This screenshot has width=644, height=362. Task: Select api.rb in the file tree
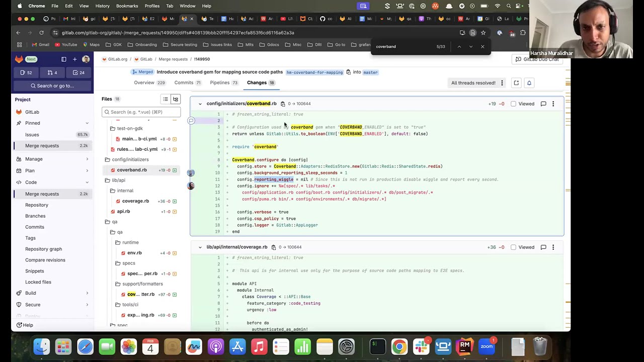click(141, 212)
